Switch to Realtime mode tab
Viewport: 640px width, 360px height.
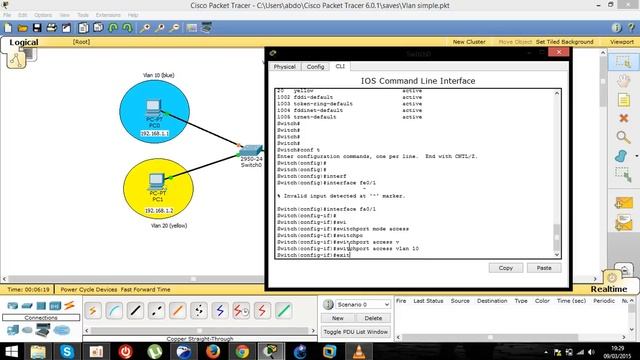609,289
